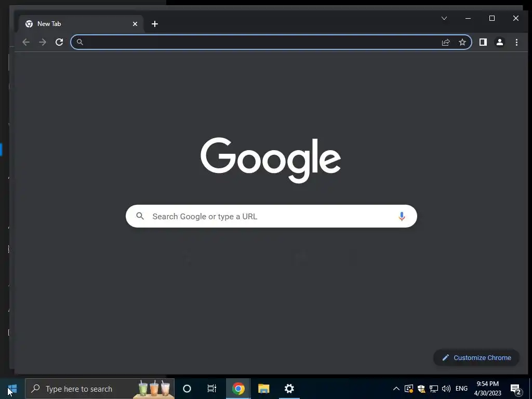Viewport: 532px width, 399px height.
Task: Open the tab search dropdown chevron
Action: pyautogui.click(x=444, y=18)
